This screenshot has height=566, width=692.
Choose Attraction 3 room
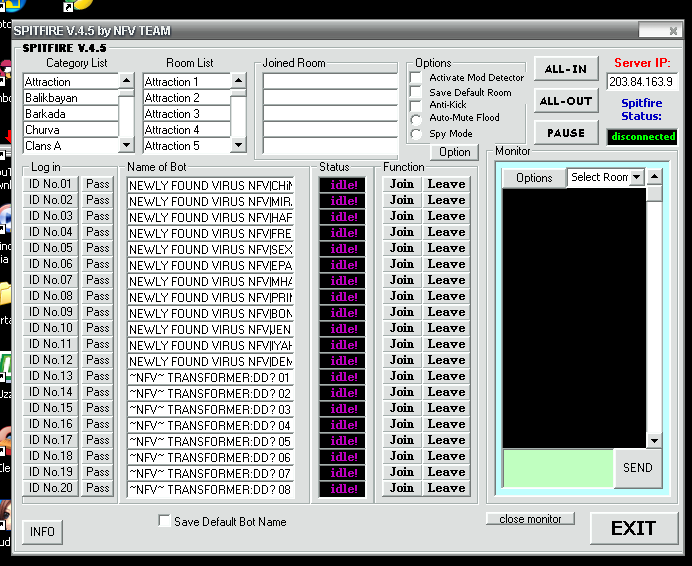point(187,113)
